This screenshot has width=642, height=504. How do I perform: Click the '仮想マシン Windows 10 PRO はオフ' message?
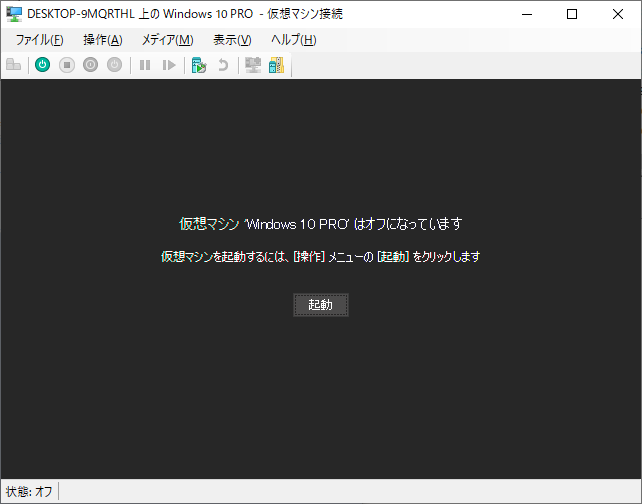point(321,224)
